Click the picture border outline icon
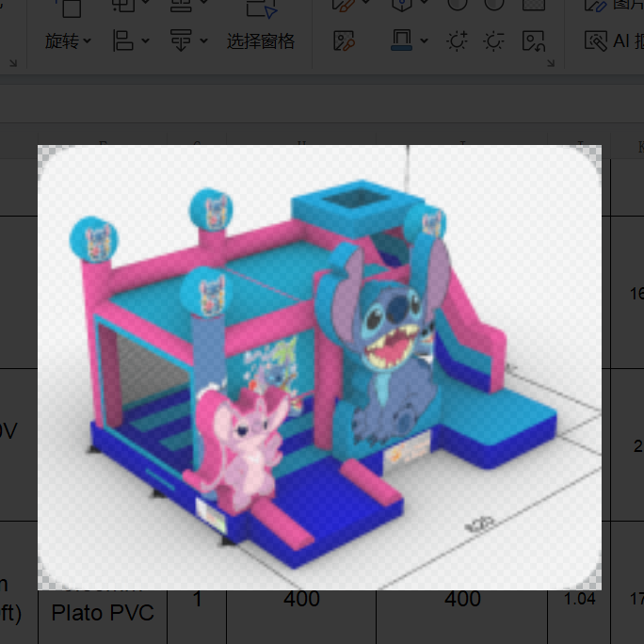The width and height of the screenshot is (644, 644). [402, 40]
